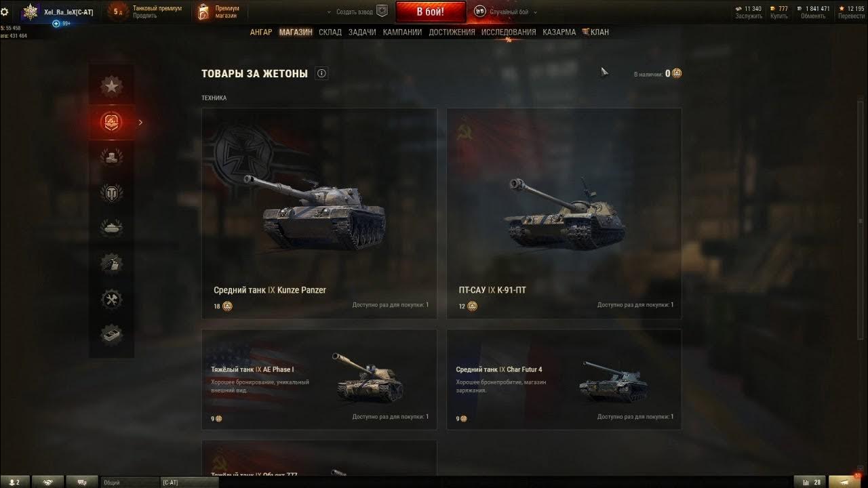Open the Премиум магазин button
Image resolution: width=868 pixels, height=488 pixels.
[x=219, y=12]
